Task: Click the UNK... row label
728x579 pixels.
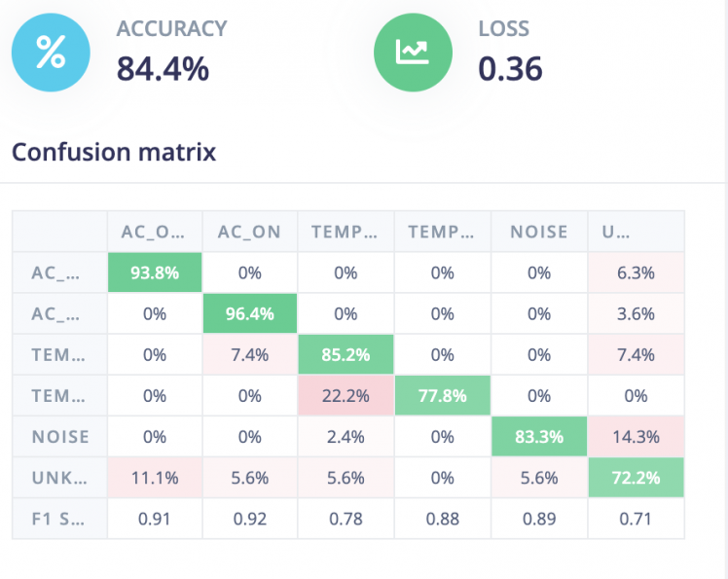Action: tap(60, 478)
